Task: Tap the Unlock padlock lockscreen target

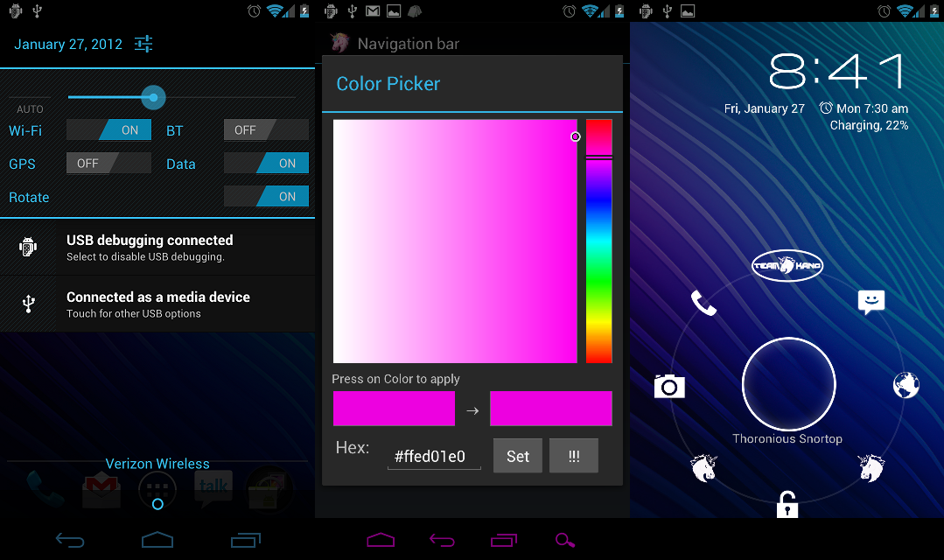Action: [x=787, y=504]
